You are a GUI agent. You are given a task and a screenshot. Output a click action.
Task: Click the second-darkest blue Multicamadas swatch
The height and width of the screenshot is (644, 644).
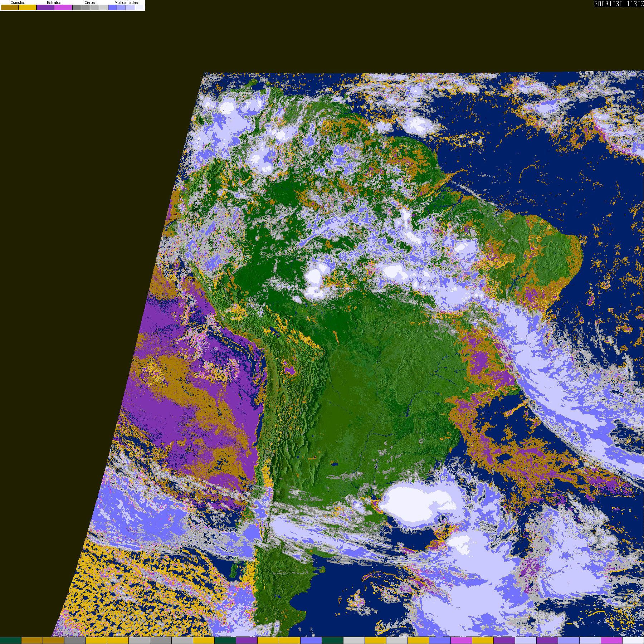click(121, 7)
